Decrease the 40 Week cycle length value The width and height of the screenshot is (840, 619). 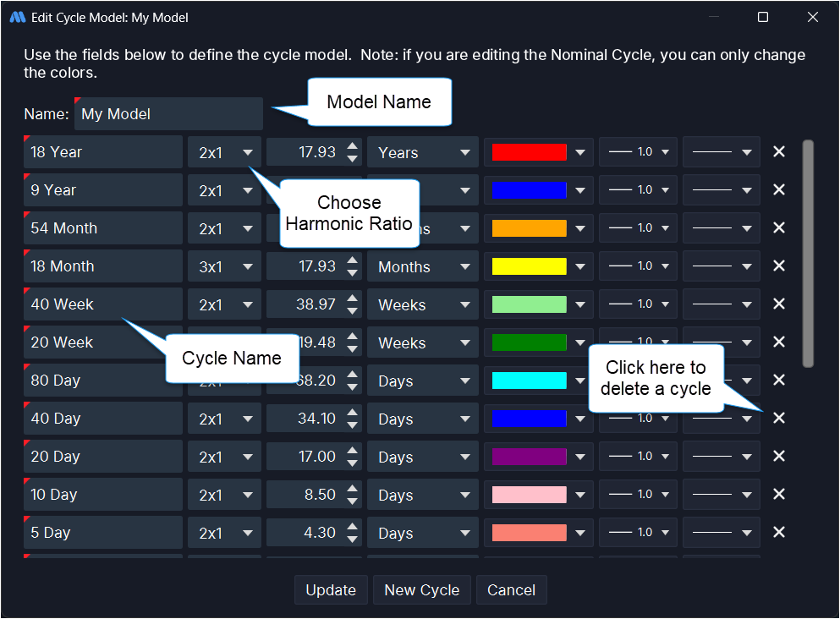[x=353, y=311]
